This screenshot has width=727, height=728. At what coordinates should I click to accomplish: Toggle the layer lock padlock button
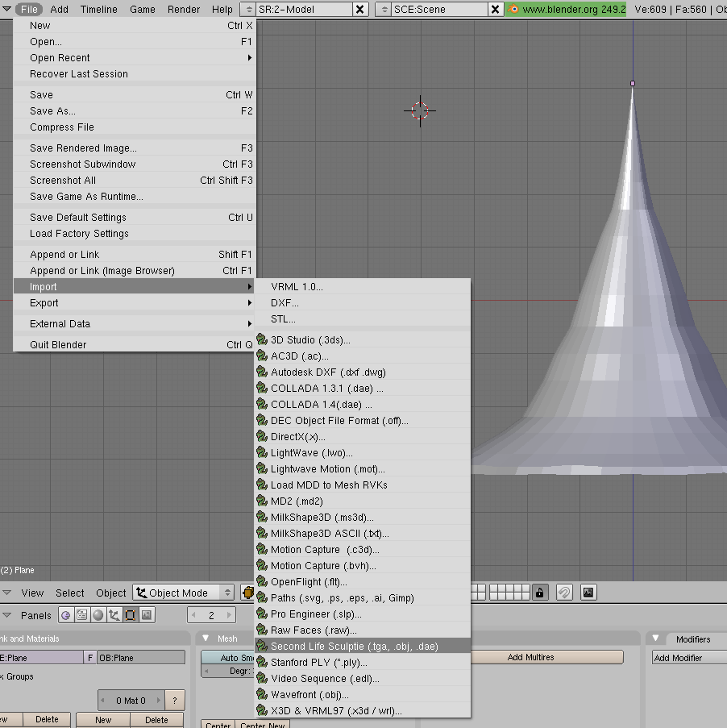pyautogui.click(x=539, y=593)
